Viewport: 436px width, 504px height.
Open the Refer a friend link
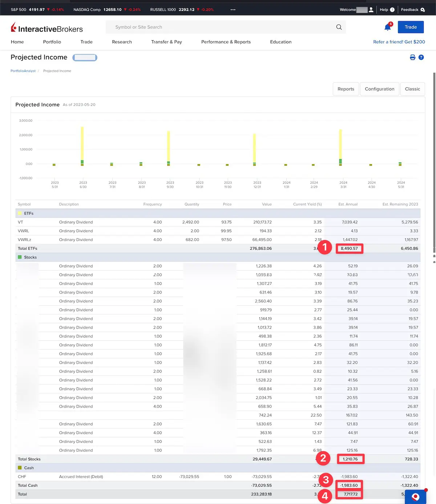tap(399, 42)
